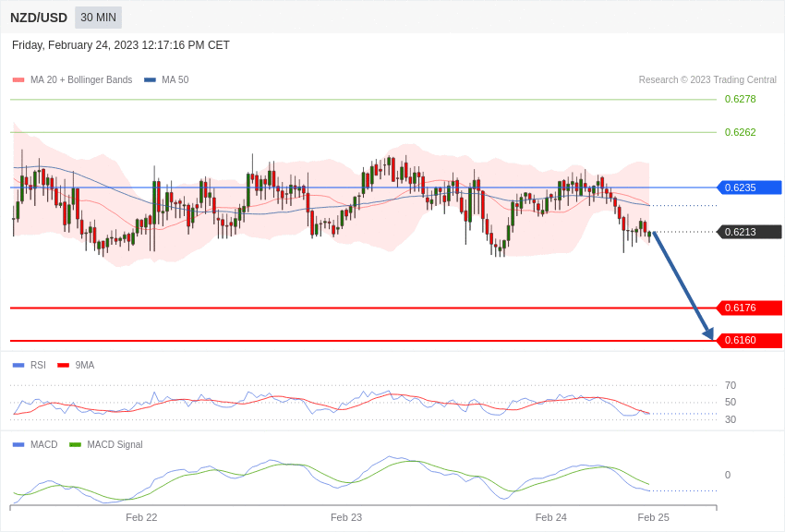Click the 9MA legend label
This screenshot has height=532, width=785.
pos(85,365)
